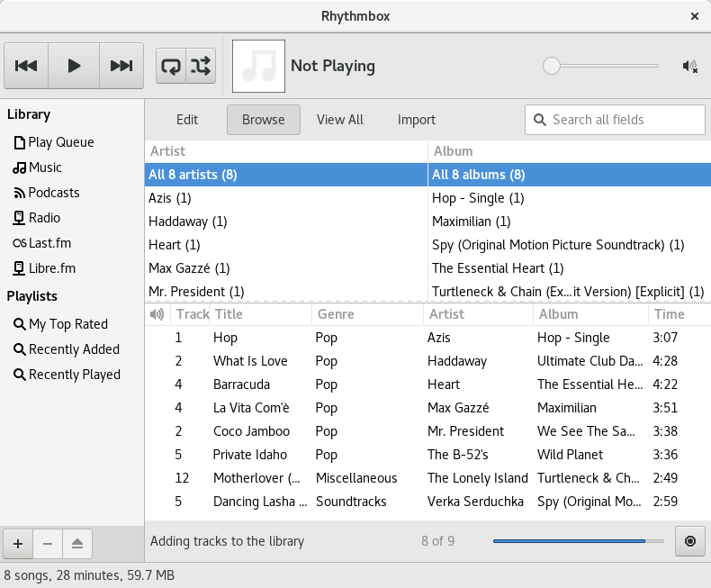Click the Artist browser pane header
The image size is (711, 588).
pos(286,151)
